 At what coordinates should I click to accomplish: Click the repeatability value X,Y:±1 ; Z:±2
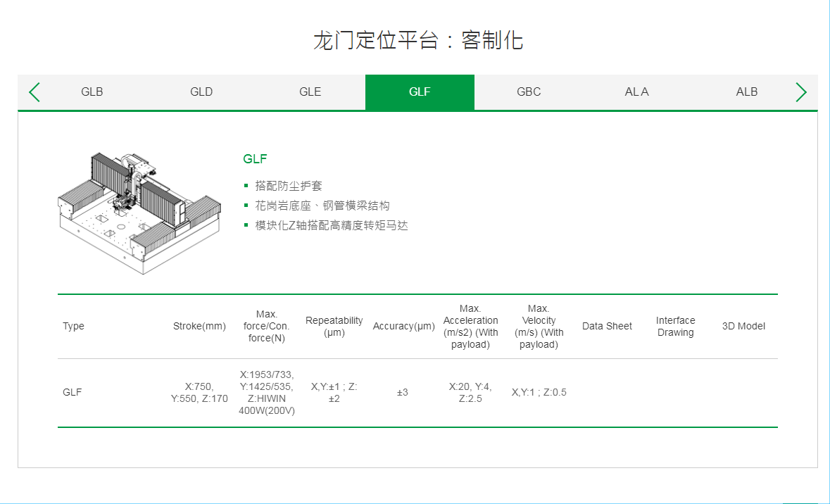(334, 392)
